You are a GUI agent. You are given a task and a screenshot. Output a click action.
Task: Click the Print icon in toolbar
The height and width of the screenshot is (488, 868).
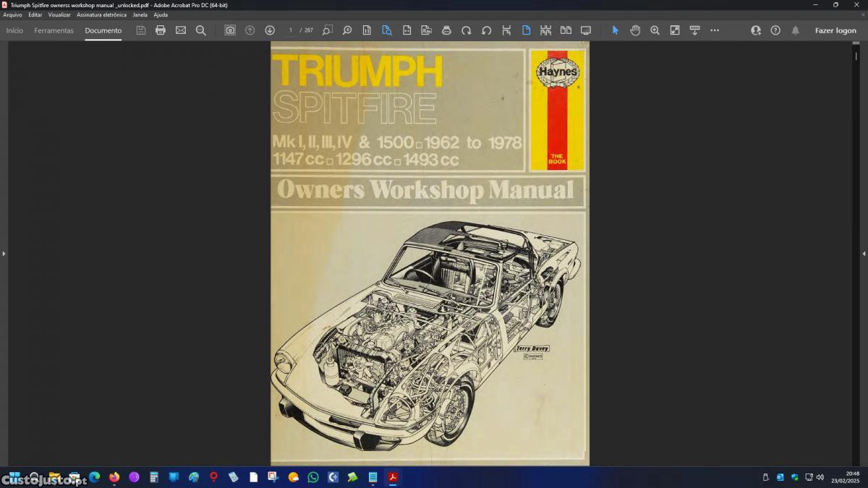(161, 30)
